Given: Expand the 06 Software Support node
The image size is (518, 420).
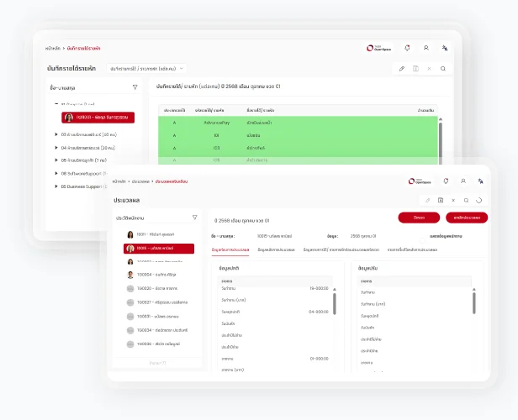Looking at the screenshot, I should pos(56,173).
